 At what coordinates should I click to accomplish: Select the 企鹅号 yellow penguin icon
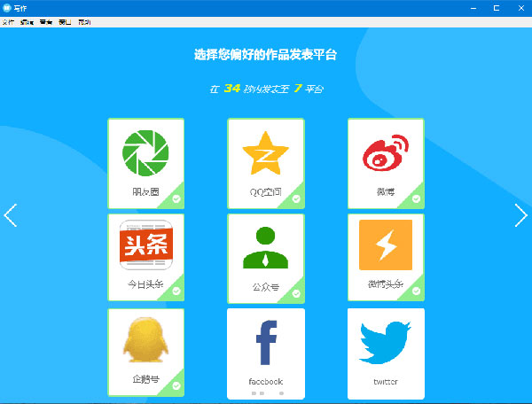tap(145, 339)
